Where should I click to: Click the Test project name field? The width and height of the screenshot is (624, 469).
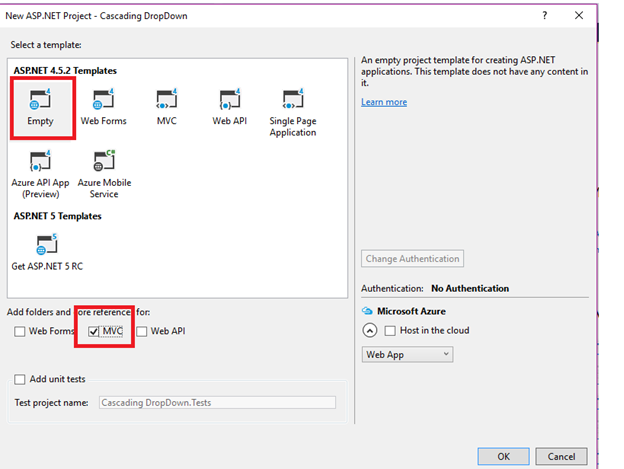coord(217,403)
